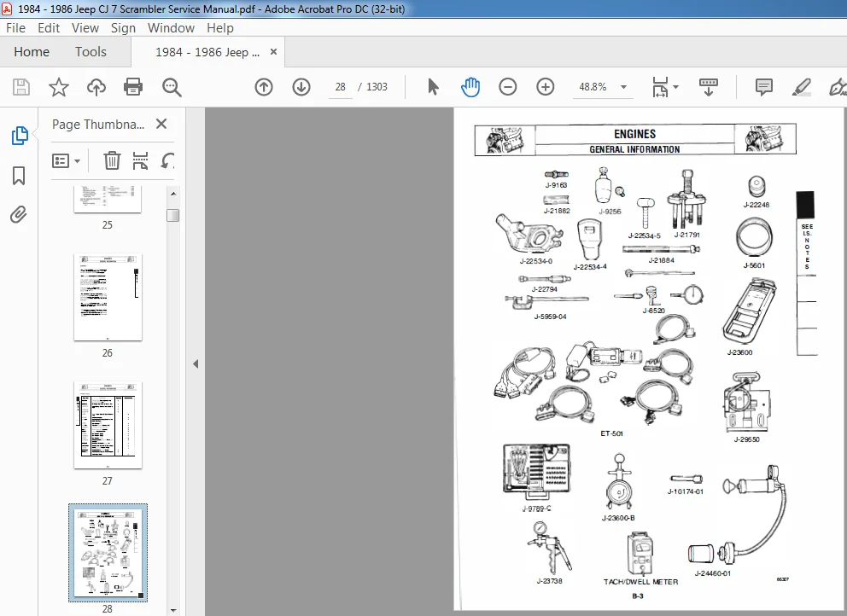The height and width of the screenshot is (616, 847).
Task: Click the page number field showing 28
Action: 341,87
